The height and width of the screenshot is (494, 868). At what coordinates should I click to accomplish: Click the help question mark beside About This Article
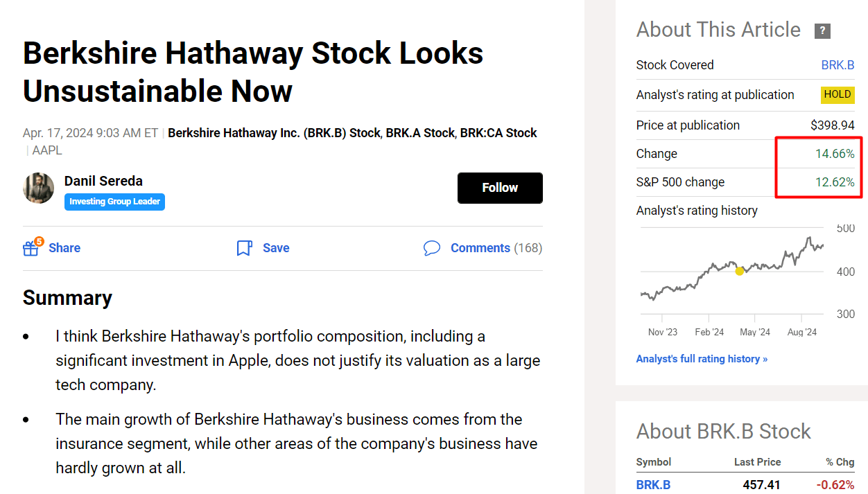click(x=822, y=30)
